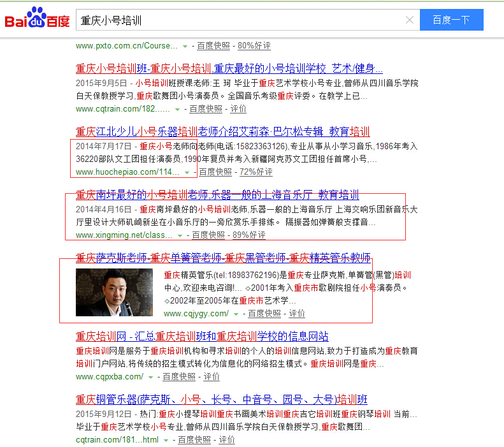
Task: Open 百度快照 for the cqpxba.com result
Action: pyautogui.click(x=179, y=377)
